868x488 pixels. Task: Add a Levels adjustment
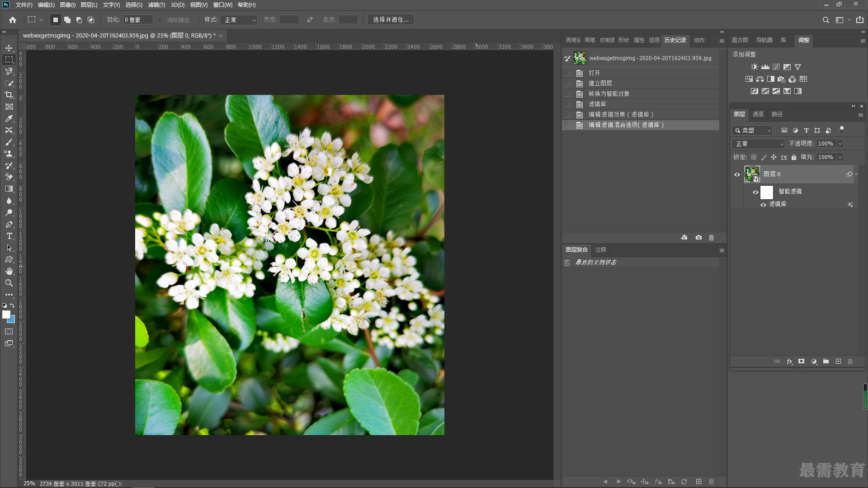pos(765,67)
